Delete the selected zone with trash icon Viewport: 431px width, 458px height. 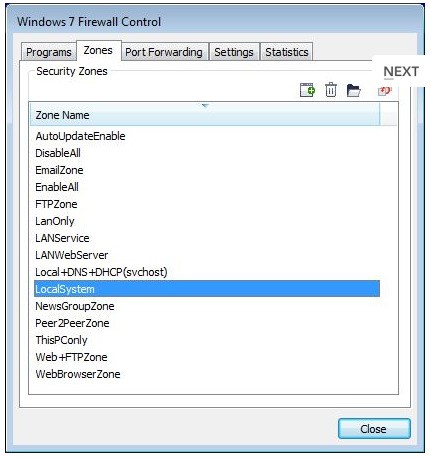[x=331, y=90]
